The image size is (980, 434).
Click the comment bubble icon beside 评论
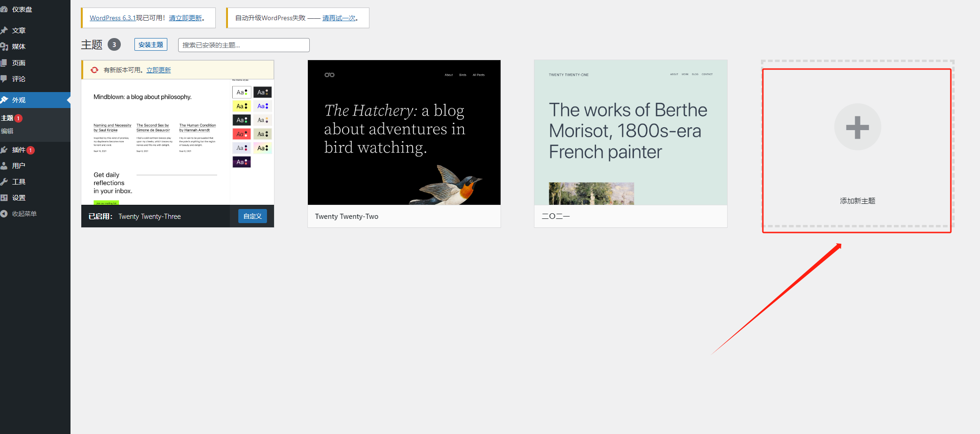[4, 79]
